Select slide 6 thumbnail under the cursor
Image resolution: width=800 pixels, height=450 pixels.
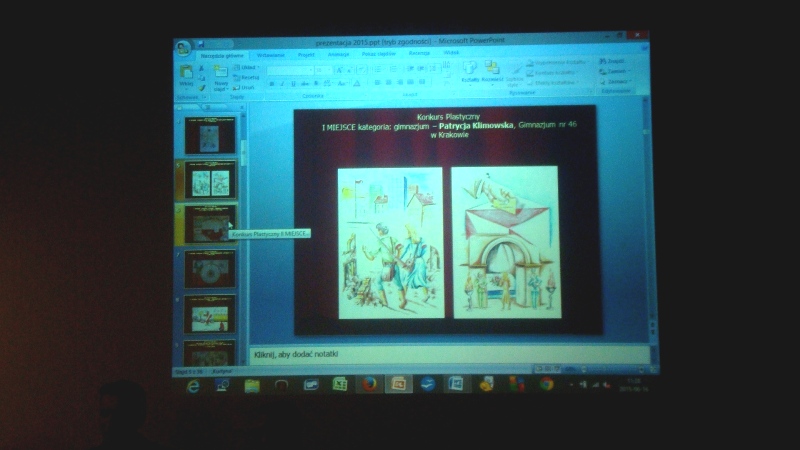coord(210,224)
